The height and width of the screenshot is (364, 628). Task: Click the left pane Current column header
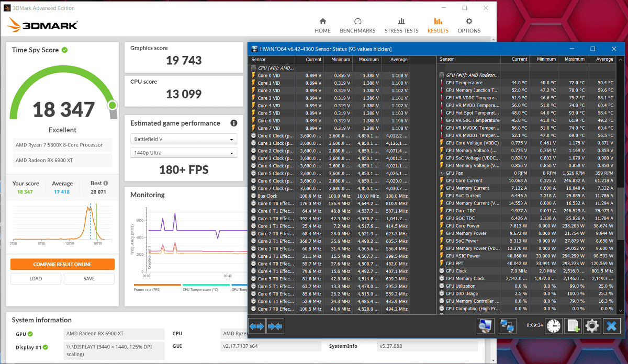309,60
